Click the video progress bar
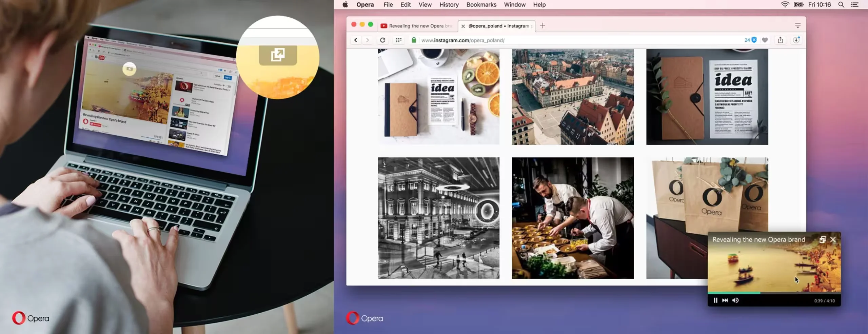The width and height of the screenshot is (868, 334). click(774, 292)
